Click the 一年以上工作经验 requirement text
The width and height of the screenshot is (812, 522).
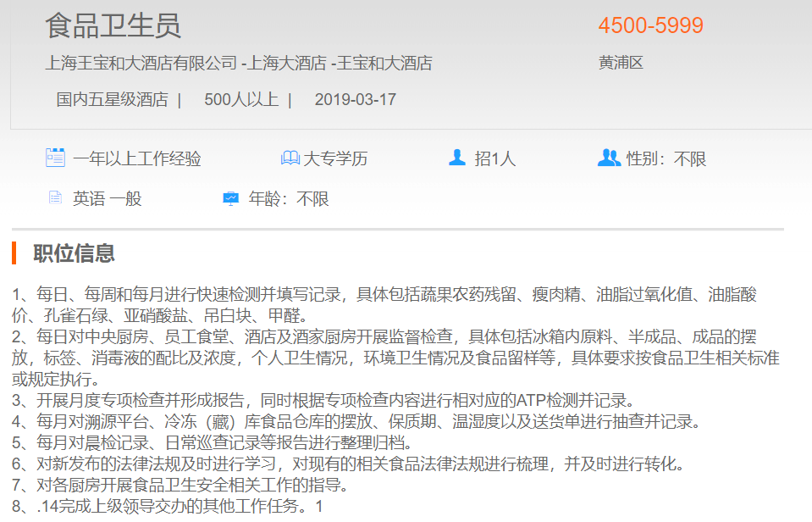click(x=136, y=158)
